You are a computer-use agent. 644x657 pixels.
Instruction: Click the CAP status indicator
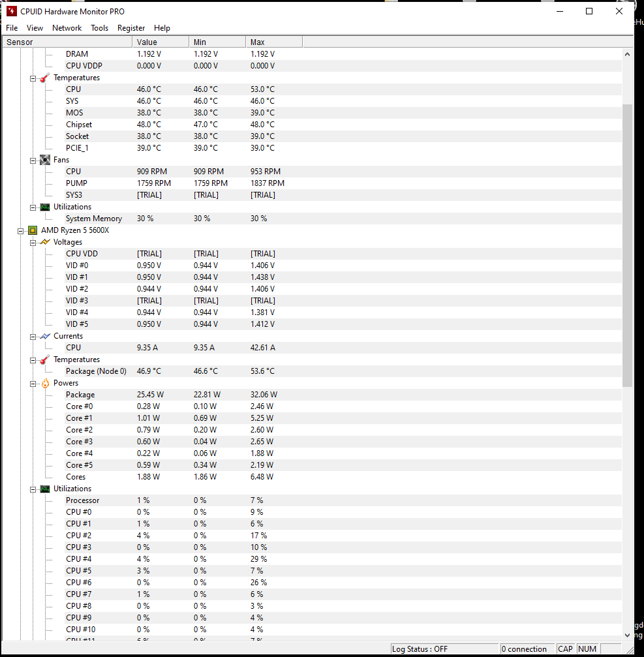[565, 649]
